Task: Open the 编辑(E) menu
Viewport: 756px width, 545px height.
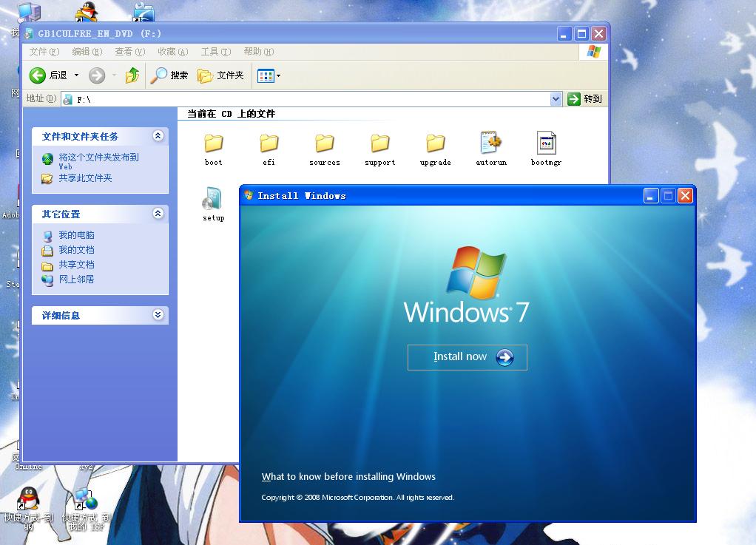Action: (87, 52)
